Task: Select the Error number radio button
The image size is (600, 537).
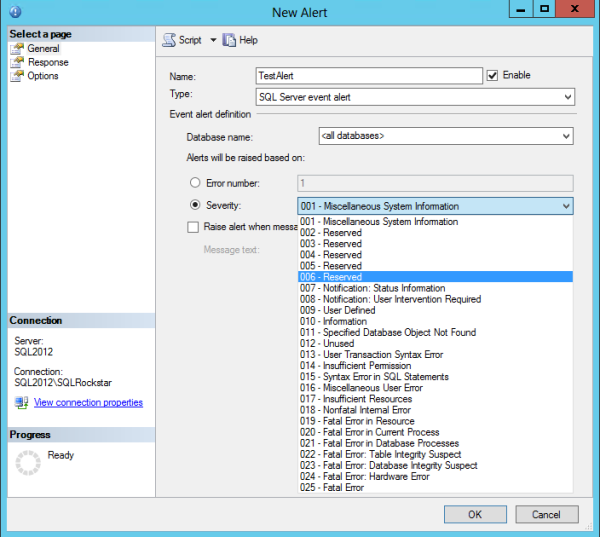Action: click(x=195, y=183)
